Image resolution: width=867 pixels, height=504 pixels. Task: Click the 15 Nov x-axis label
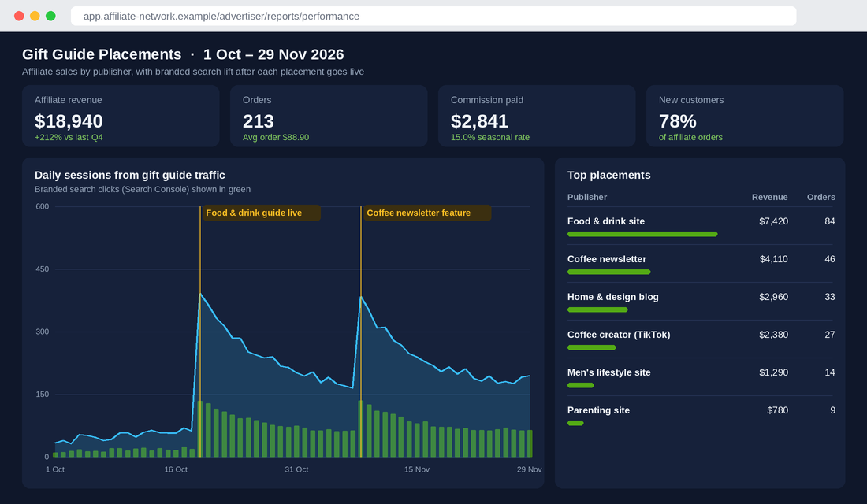point(417,469)
